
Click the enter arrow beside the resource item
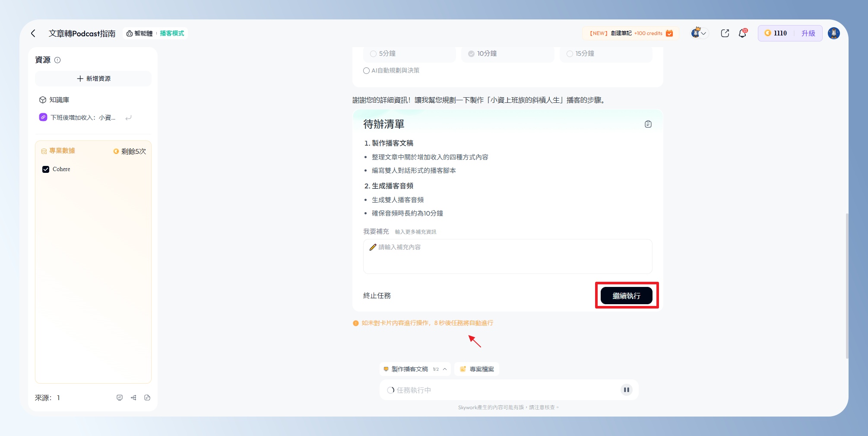pyautogui.click(x=128, y=118)
